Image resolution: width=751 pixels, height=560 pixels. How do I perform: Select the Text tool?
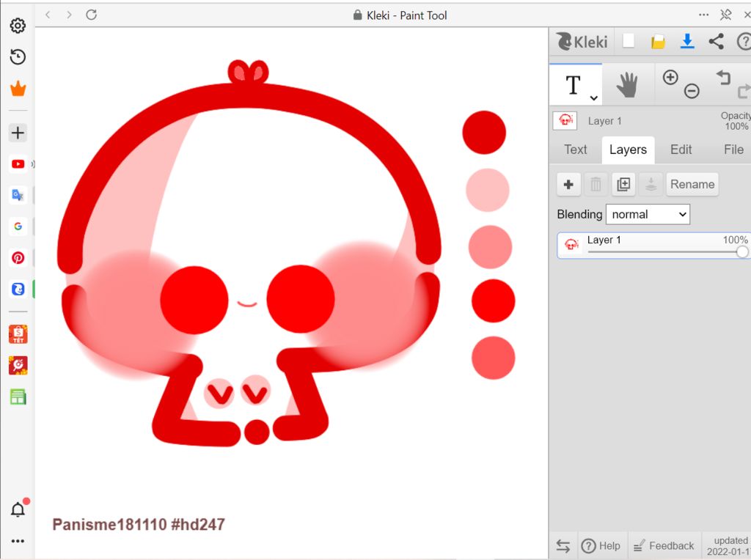[574, 85]
